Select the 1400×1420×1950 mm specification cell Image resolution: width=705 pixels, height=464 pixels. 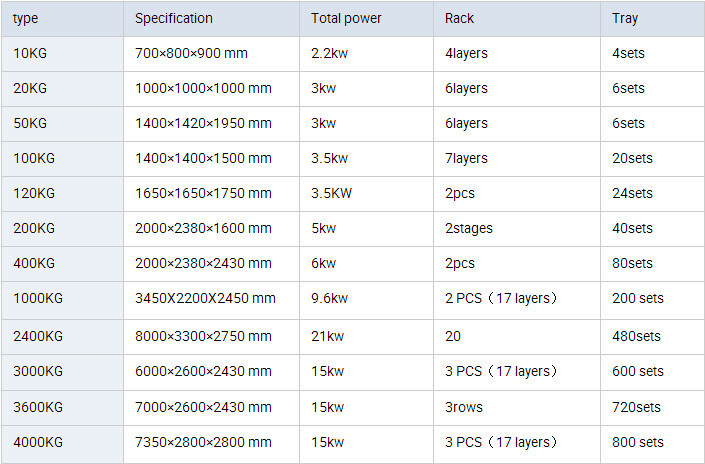pos(203,123)
